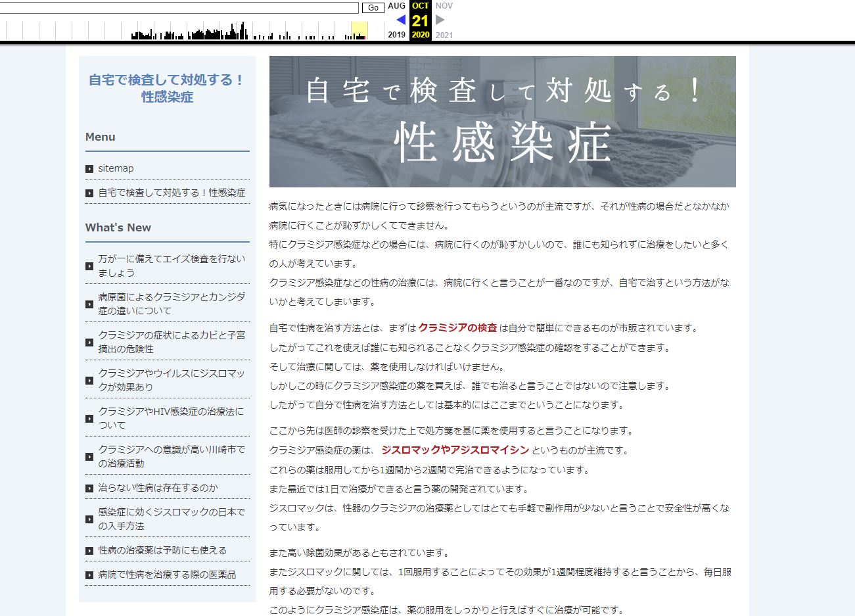Open 感染症に効くジスロマックの日本での入手方法 link
This screenshot has height=616, width=855.
pyautogui.click(x=172, y=519)
